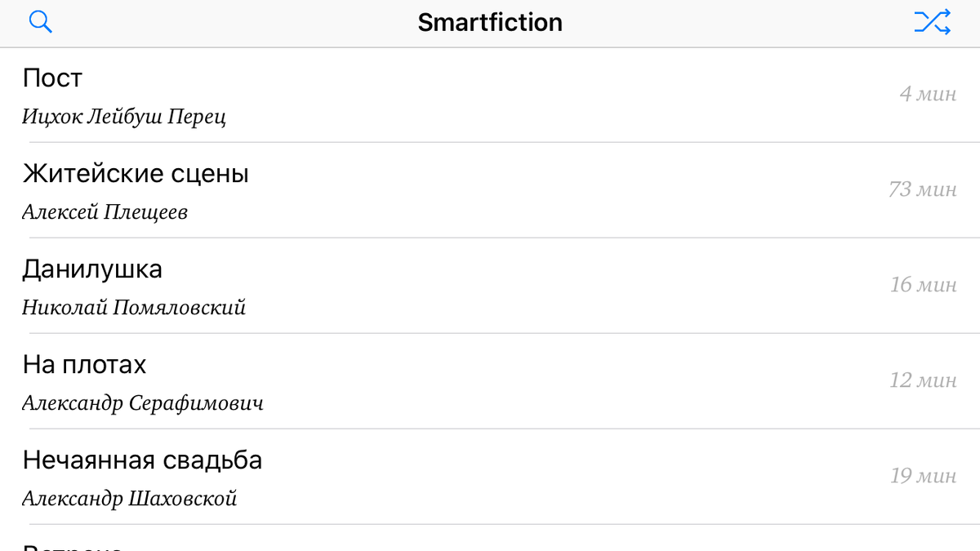Select author Алексей Плещеев

point(105,212)
